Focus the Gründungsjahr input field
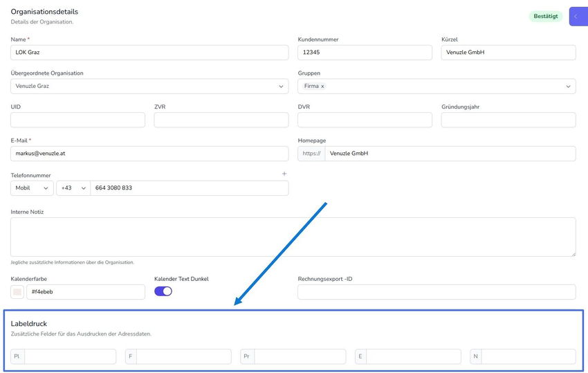This screenshot has width=588, height=373. pos(508,120)
